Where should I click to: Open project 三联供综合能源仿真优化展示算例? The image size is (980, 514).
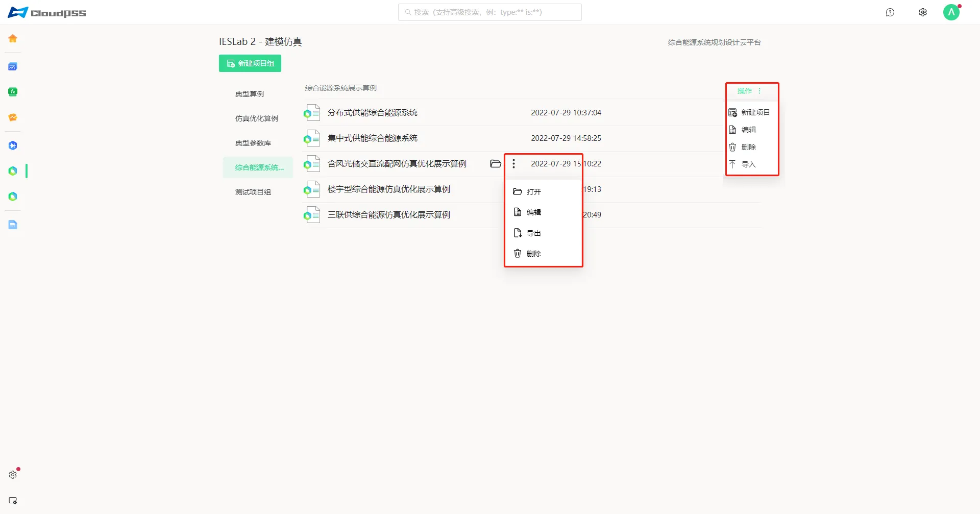tap(389, 215)
